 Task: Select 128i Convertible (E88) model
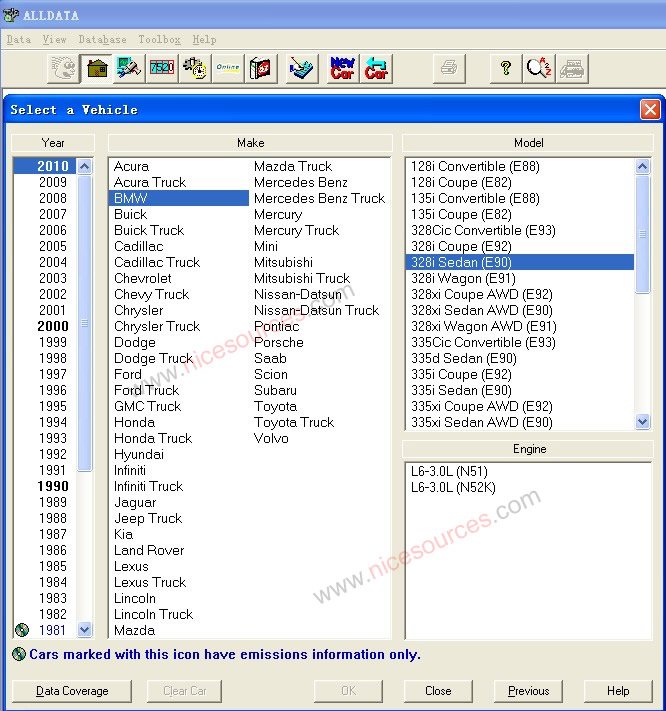(475, 166)
